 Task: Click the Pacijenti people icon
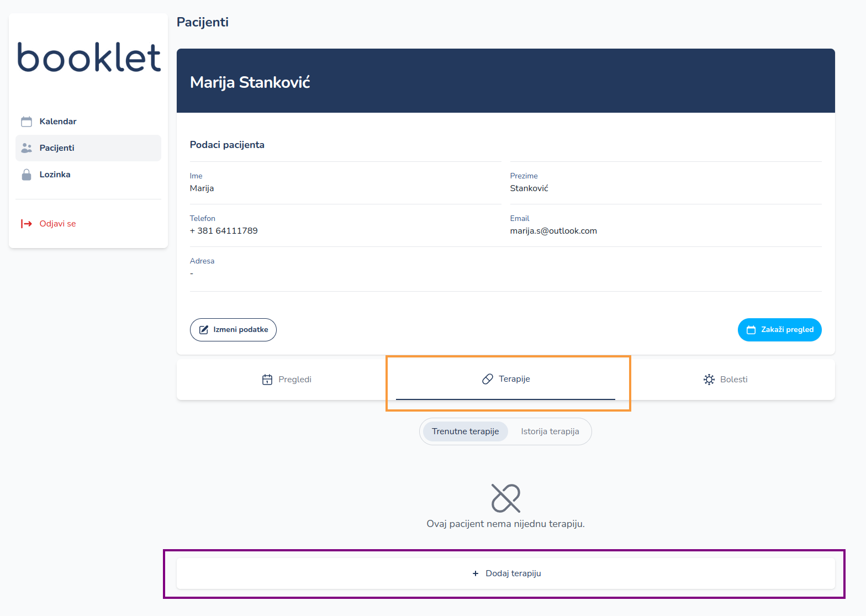point(27,148)
